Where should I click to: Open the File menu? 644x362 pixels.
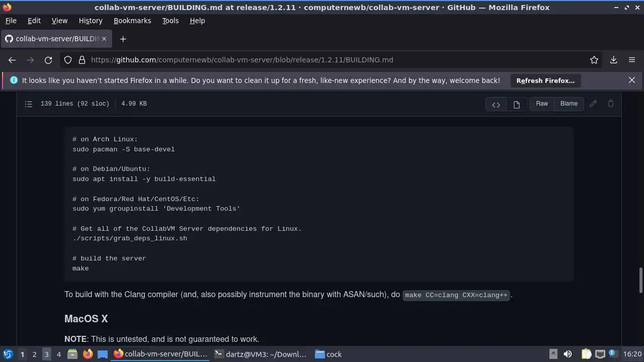[x=11, y=21]
